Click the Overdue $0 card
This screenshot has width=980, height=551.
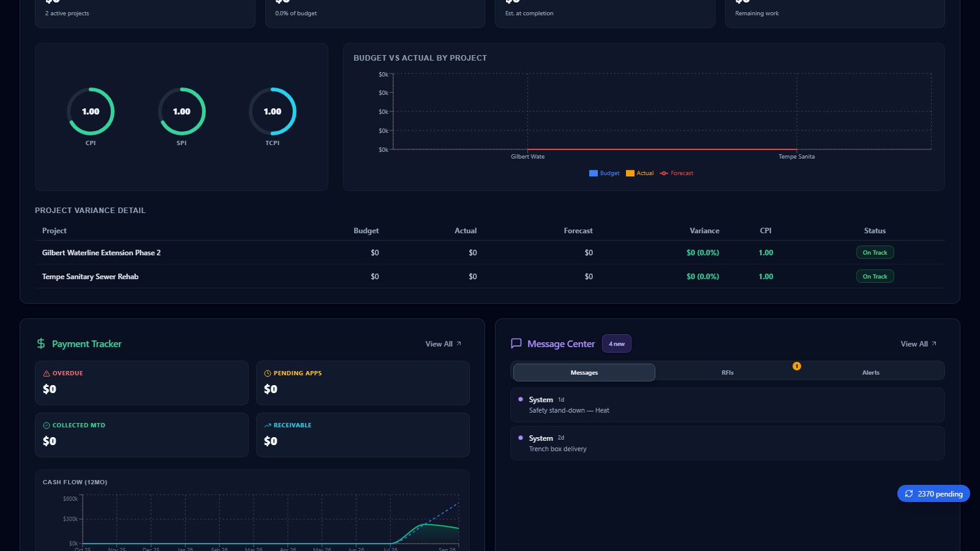(x=142, y=383)
